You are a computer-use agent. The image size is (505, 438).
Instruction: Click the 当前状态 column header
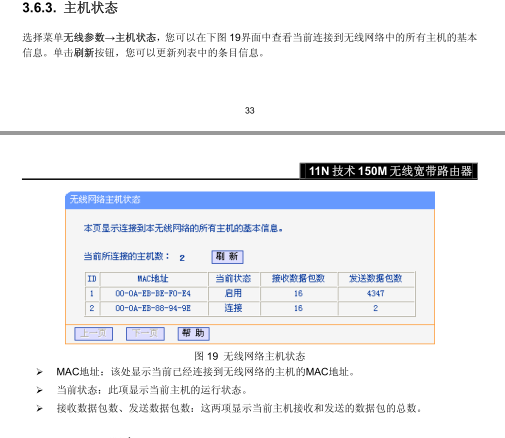(x=233, y=279)
